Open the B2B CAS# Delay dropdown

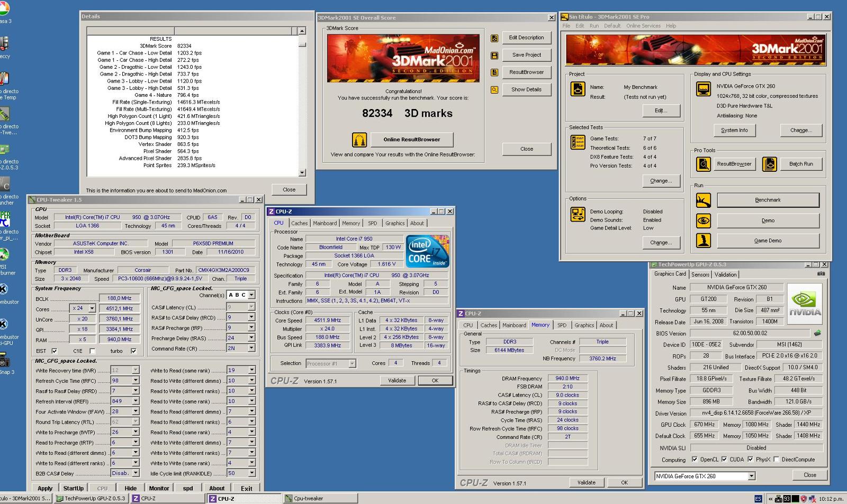coord(136,473)
